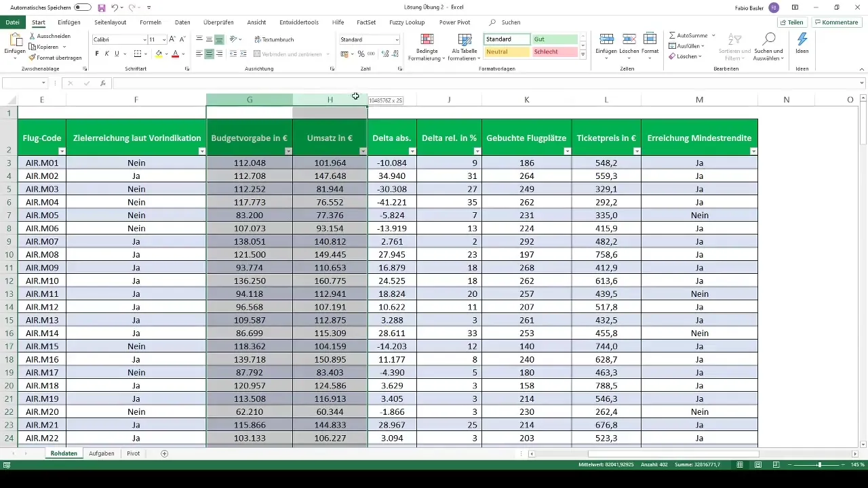Click the Teilen share button
The height and width of the screenshot is (488, 868).
click(x=791, y=22)
